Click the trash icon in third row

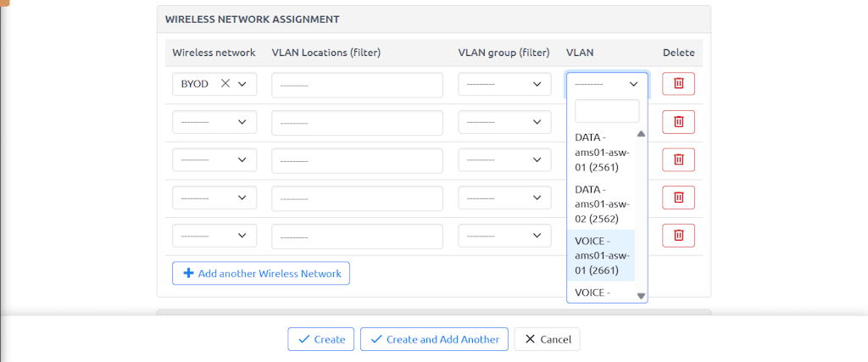(x=678, y=159)
